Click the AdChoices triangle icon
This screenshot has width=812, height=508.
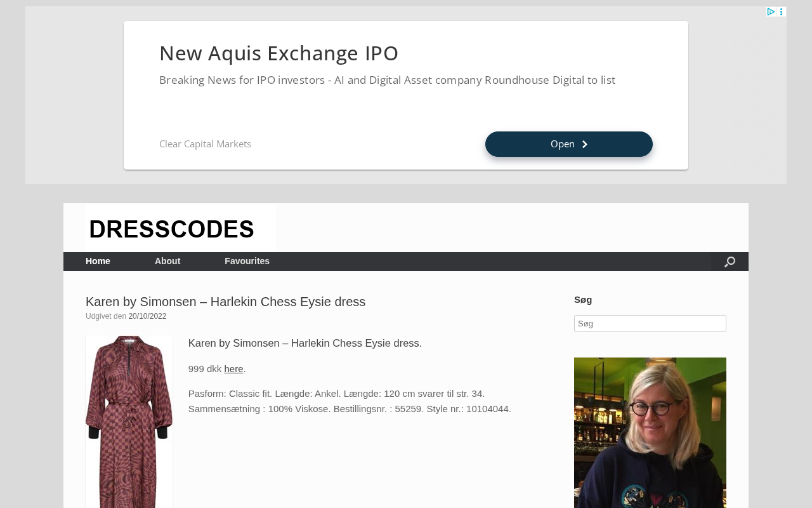[x=771, y=11]
